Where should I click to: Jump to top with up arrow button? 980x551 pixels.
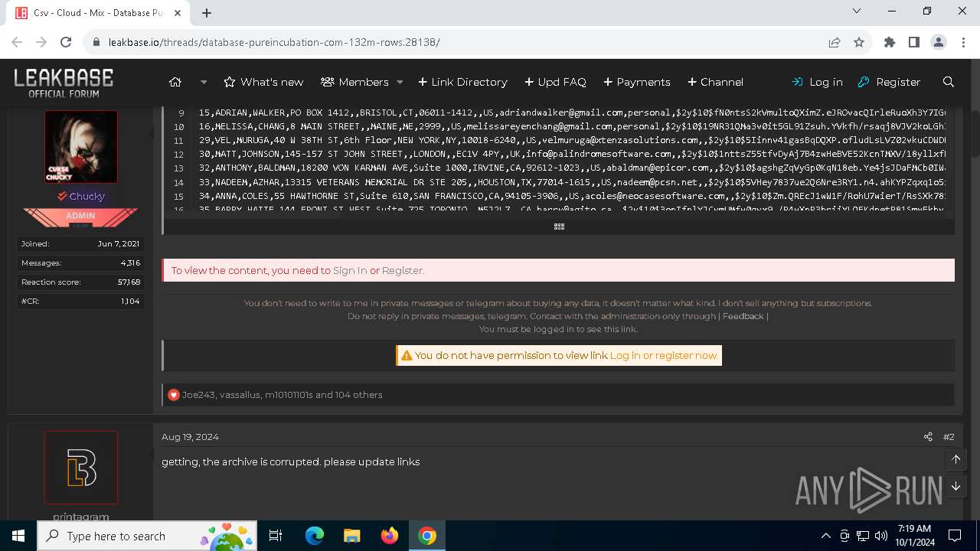pos(956,459)
